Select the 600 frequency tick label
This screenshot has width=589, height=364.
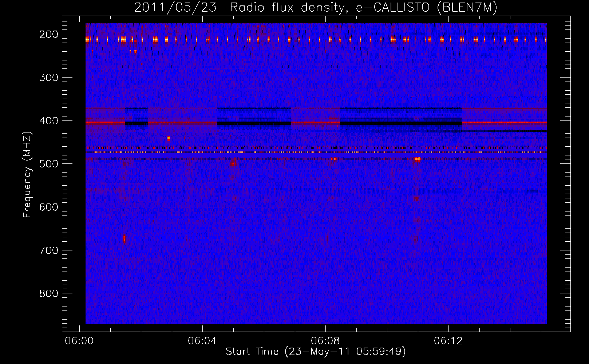coord(49,207)
